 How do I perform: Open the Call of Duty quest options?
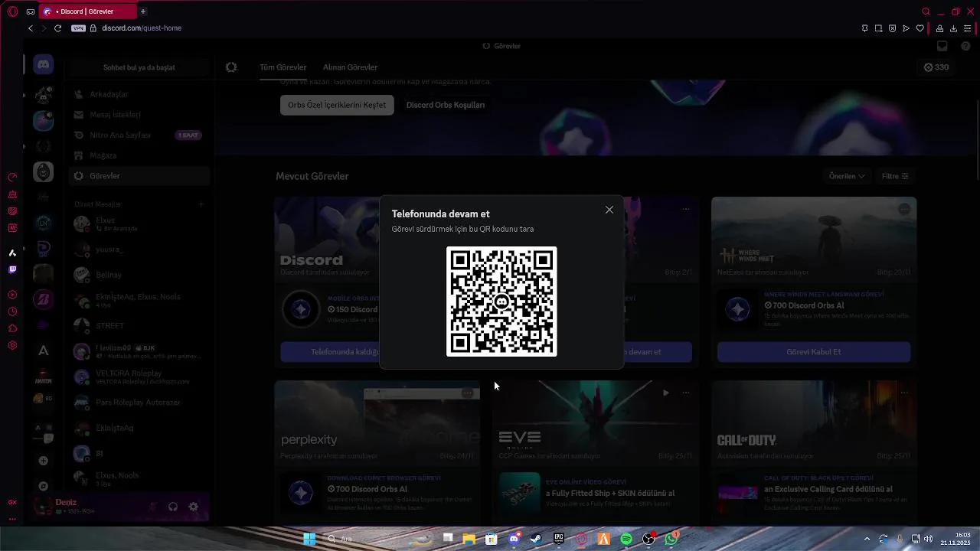pyautogui.click(x=904, y=393)
